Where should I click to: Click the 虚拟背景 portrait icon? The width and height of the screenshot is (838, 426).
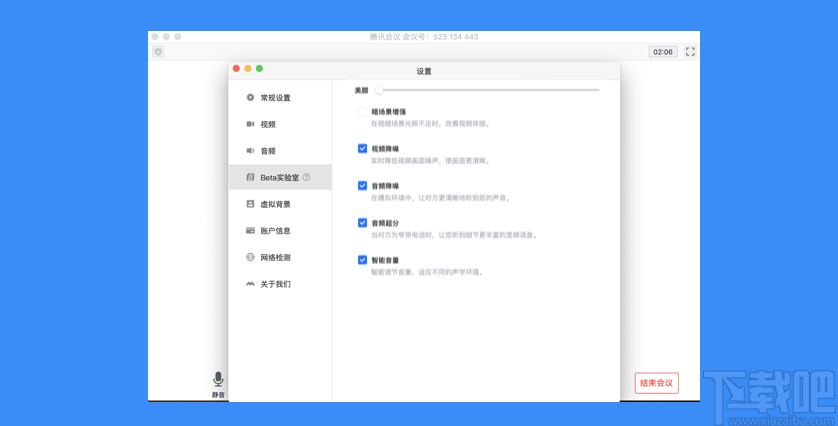click(x=250, y=204)
